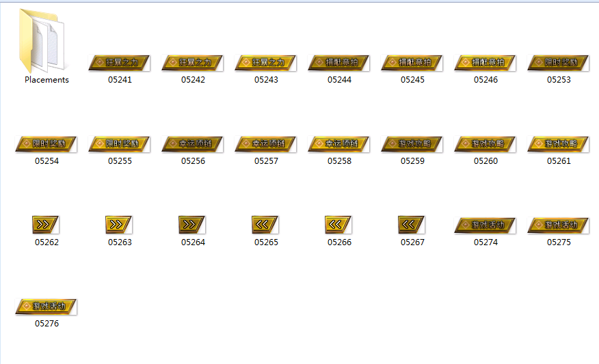Pick the 05259 banner file
This screenshot has width=599, height=364.
pos(412,144)
